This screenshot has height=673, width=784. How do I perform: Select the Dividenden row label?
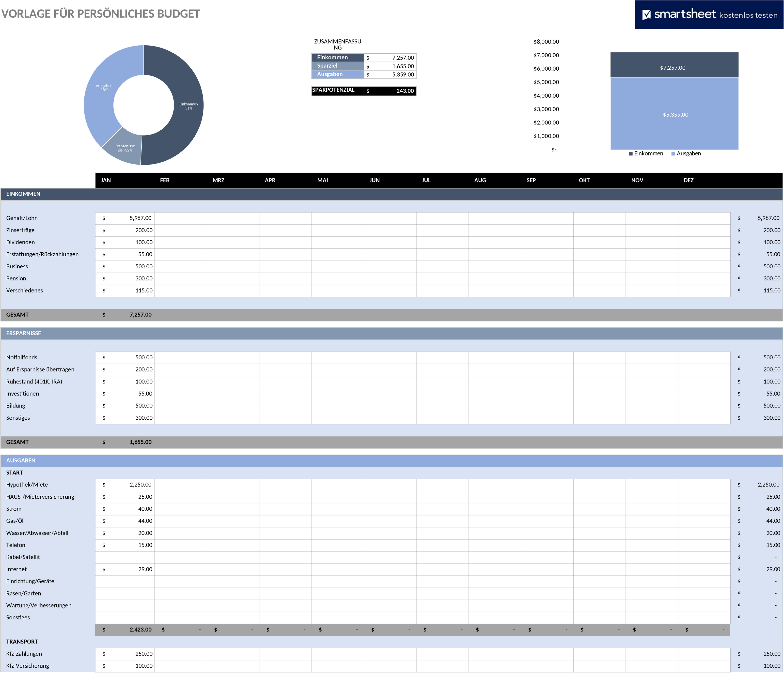(x=20, y=243)
